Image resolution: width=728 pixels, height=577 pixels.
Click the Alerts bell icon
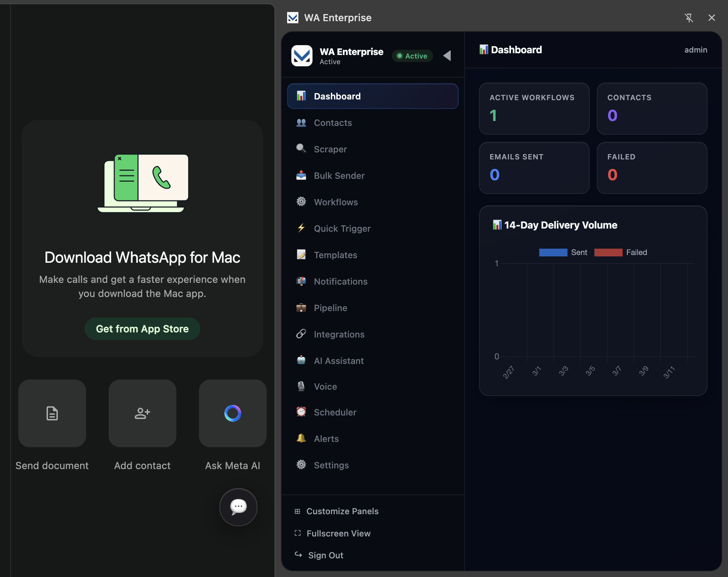pos(301,438)
